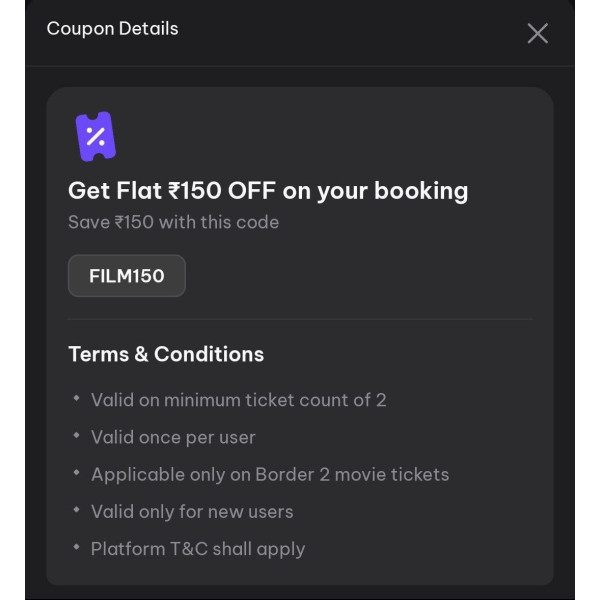Click the bullet beside Border 2 movie tickets

pyautogui.click(x=76, y=473)
